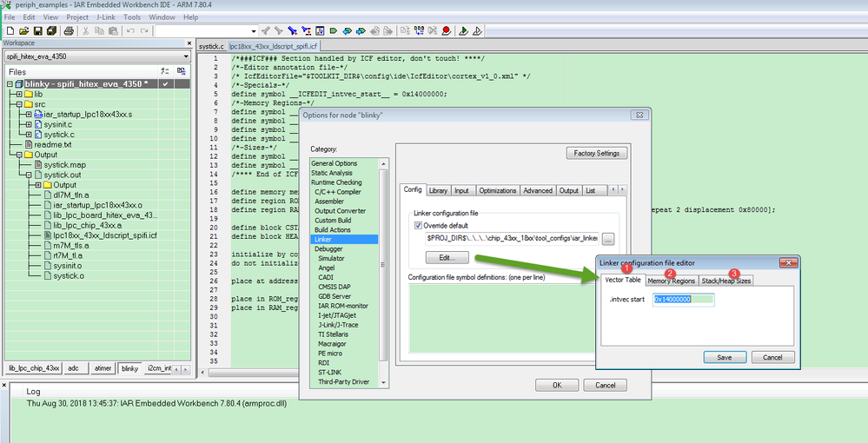Click the Category list vertical scrollbar
Screen dimensions: 868x443
[x=384, y=272]
